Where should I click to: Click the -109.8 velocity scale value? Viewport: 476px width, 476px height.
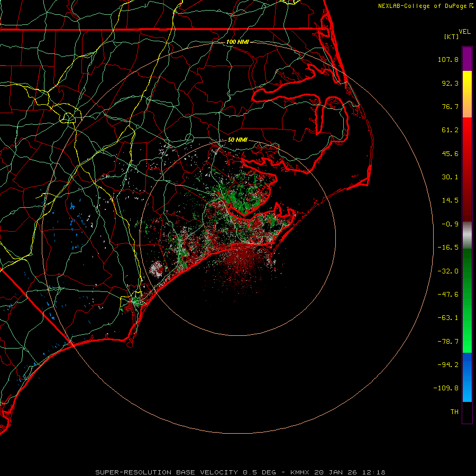pos(446,388)
